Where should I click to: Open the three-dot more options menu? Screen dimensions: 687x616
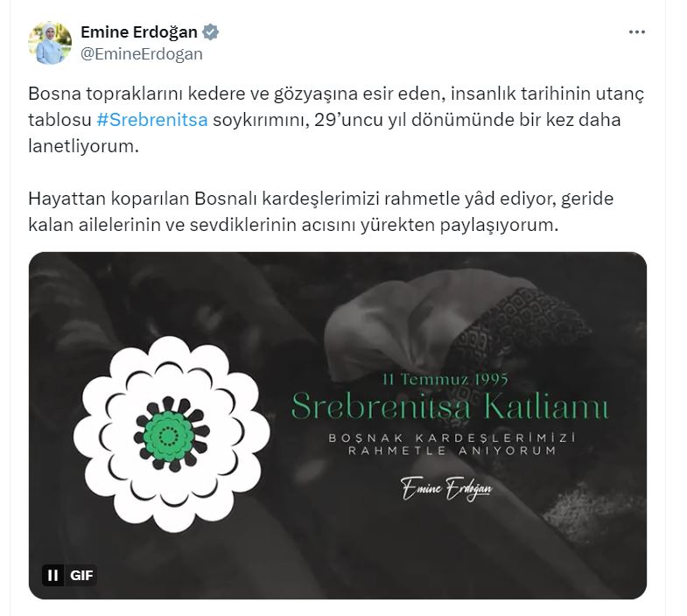(x=636, y=32)
